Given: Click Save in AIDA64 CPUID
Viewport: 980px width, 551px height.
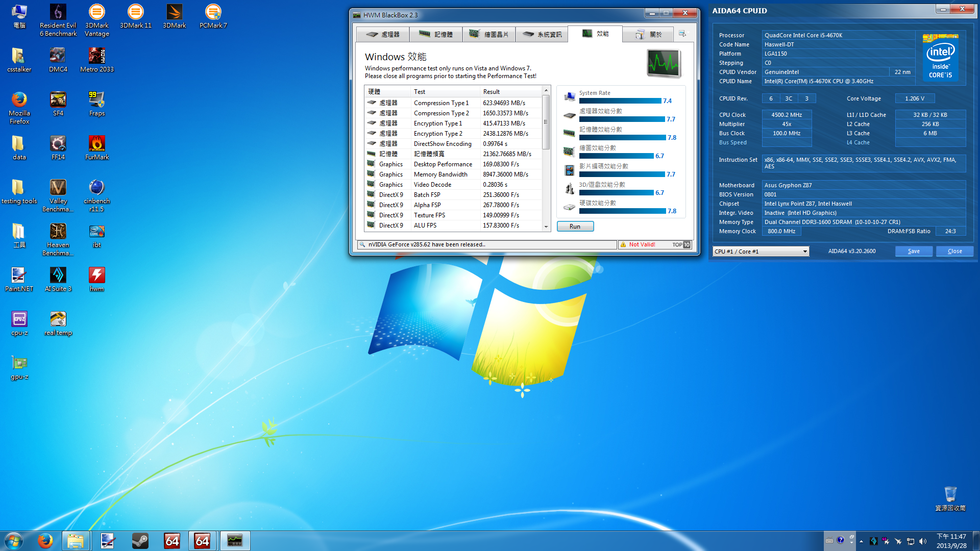Looking at the screenshot, I should [914, 252].
